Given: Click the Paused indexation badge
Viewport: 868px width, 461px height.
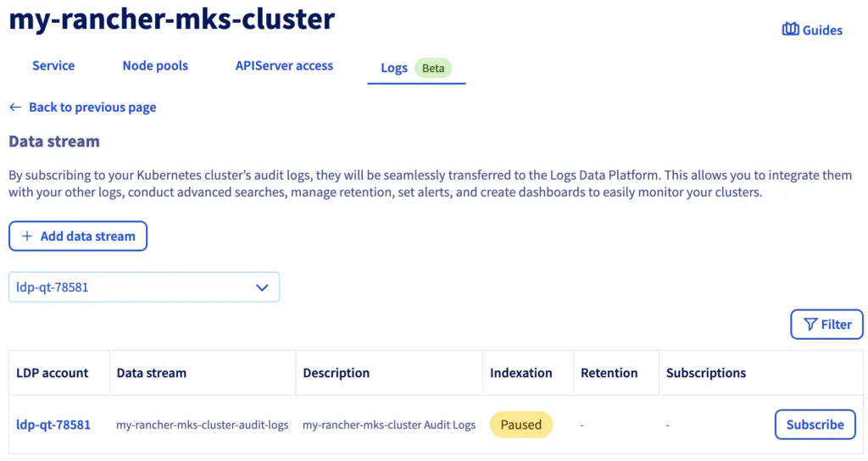Looking at the screenshot, I should pos(521,425).
